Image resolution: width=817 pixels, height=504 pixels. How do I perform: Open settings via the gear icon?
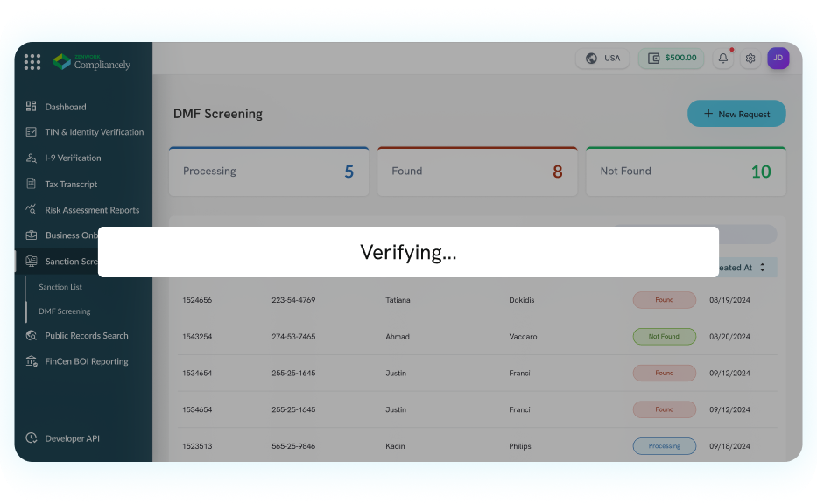[x=750, y=59]
